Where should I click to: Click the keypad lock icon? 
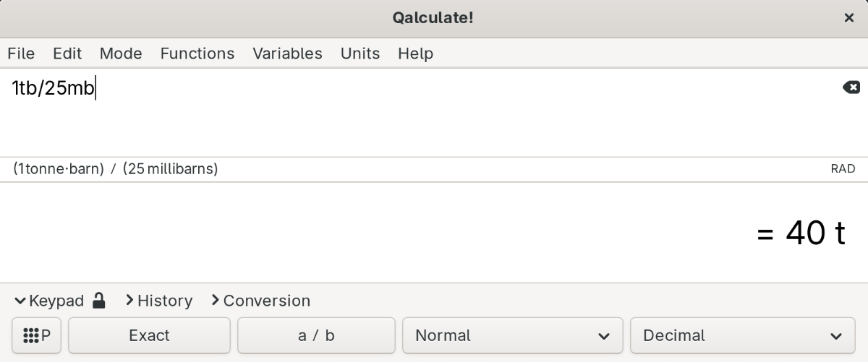pos(99,300)
